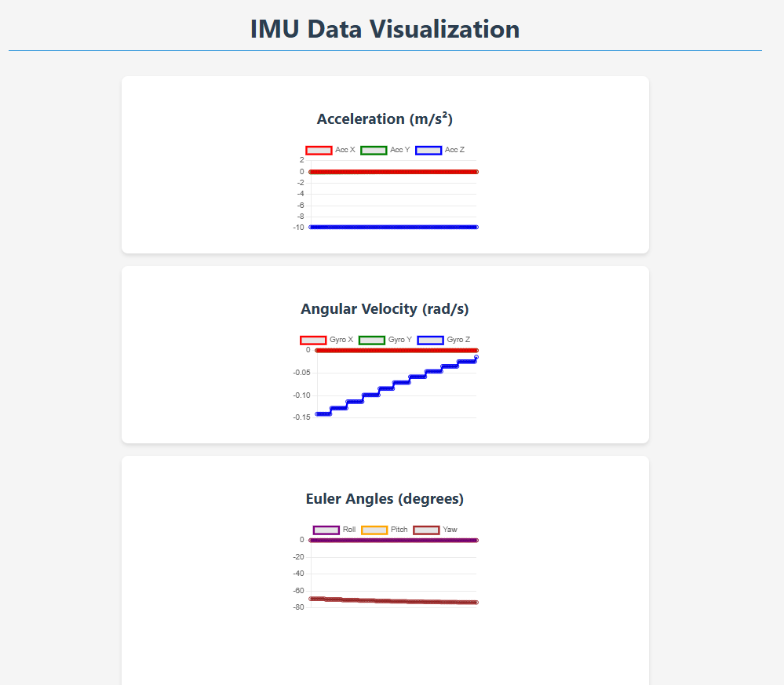Click the purple Roll line at zero
Viewport: 784px width, 685px height.
392,540
